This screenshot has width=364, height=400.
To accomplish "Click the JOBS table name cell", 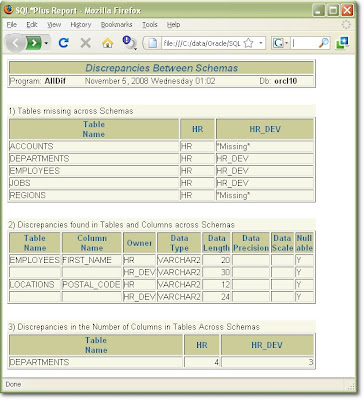I will pyautogui.click(x=94, y=183).
